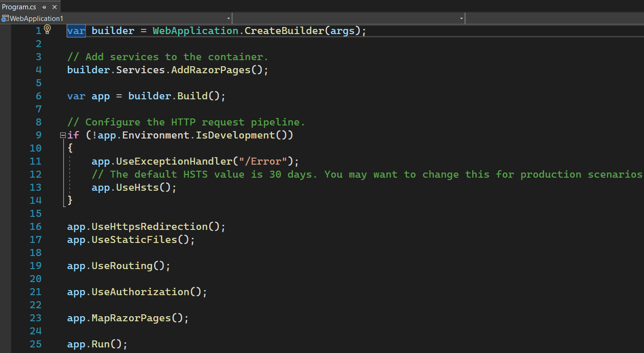This screenshot has width=644, height=353.
Task: Click 'MapRazorPages' on line 23
Action: 132,318
